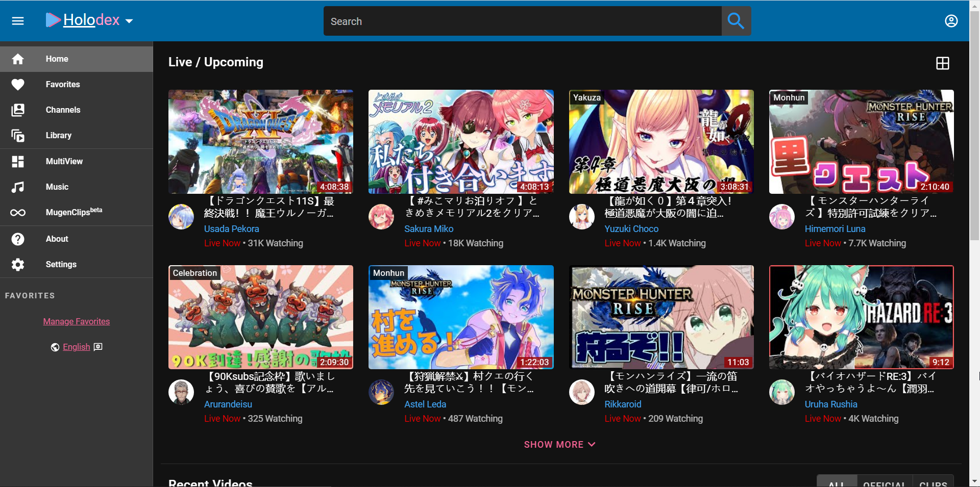Click Yuzuki Choco's avatar icon
Viewport: 980px width, 487px height.
coord(582,217)
